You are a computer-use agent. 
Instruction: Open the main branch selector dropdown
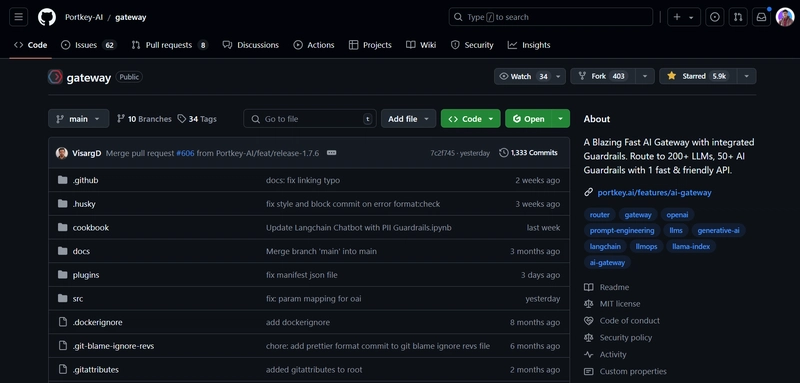coord(79,119)
